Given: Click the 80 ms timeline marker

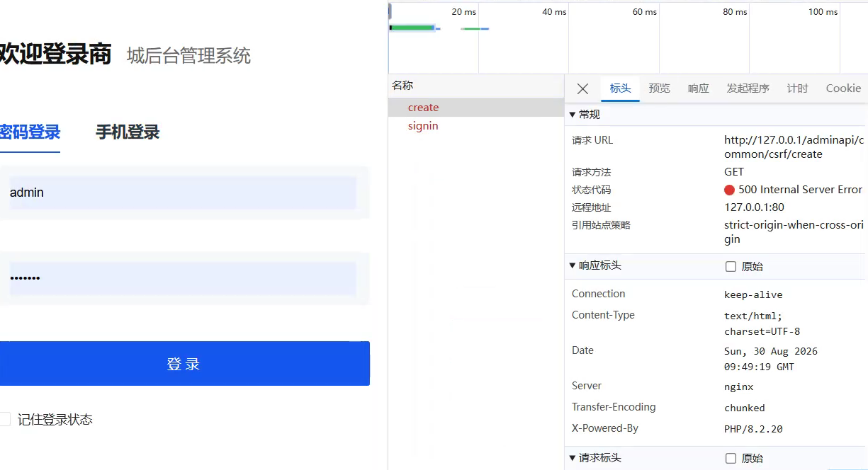Looking at the screenshot, I should [735, 12].
